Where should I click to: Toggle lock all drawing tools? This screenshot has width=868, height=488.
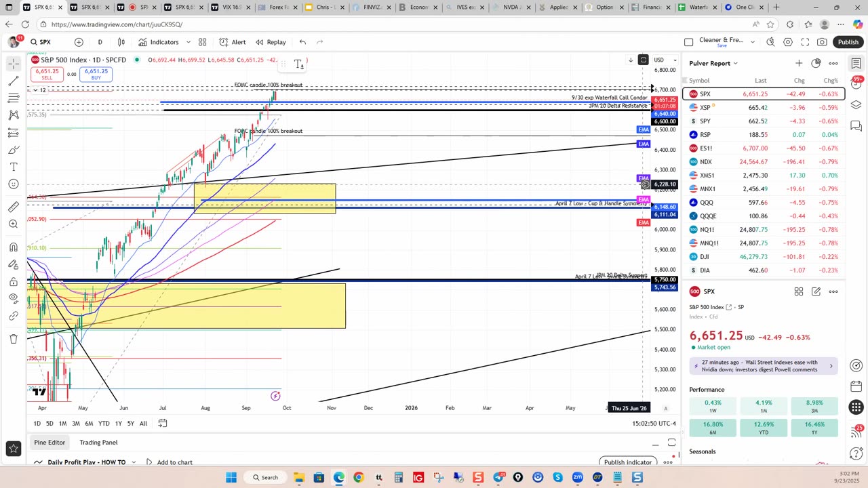14,282
